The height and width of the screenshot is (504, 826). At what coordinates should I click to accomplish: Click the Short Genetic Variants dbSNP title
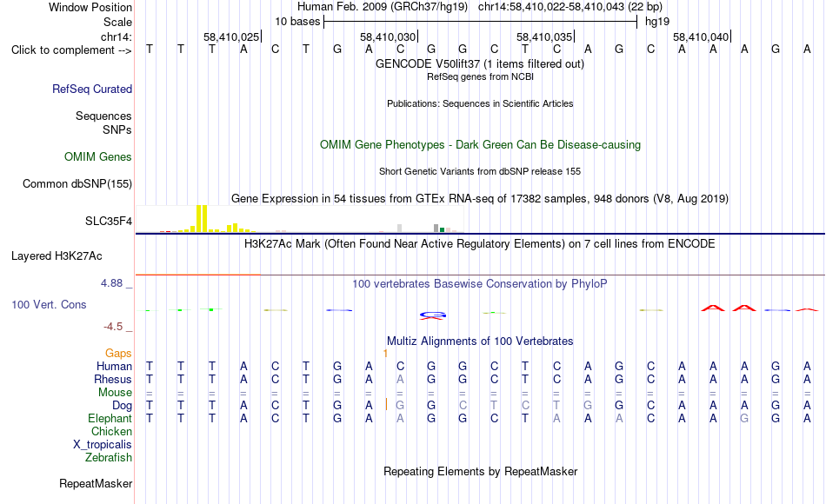(x=480, y=172)
